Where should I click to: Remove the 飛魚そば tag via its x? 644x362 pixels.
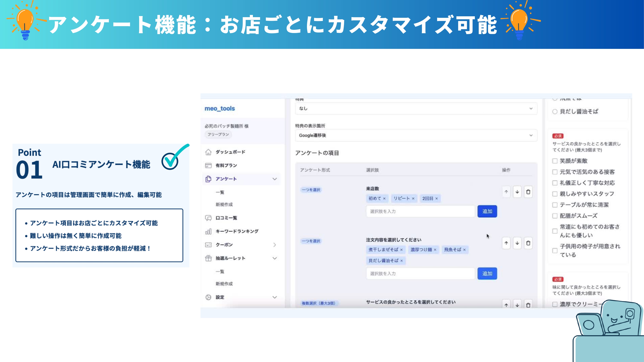(x=464, y=250)
